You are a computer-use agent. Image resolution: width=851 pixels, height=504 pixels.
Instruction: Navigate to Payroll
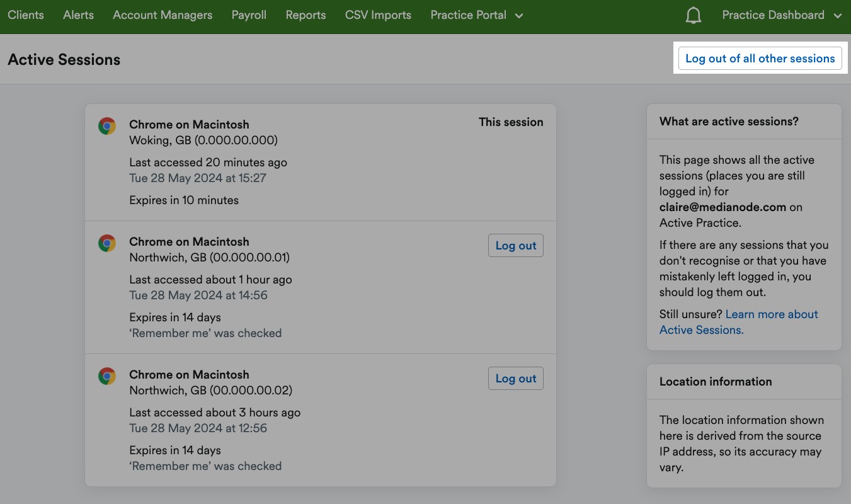(x=248, y=14)
